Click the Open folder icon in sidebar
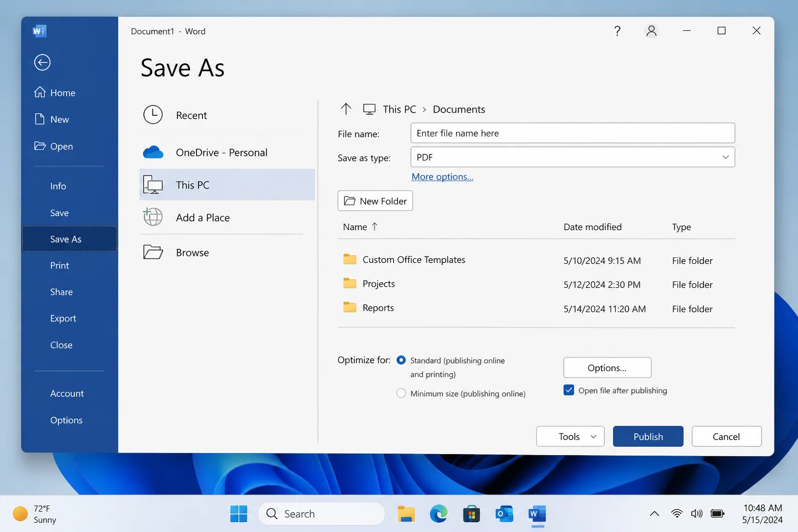This screenshot has width=798, height=532. tap(40, 145)
